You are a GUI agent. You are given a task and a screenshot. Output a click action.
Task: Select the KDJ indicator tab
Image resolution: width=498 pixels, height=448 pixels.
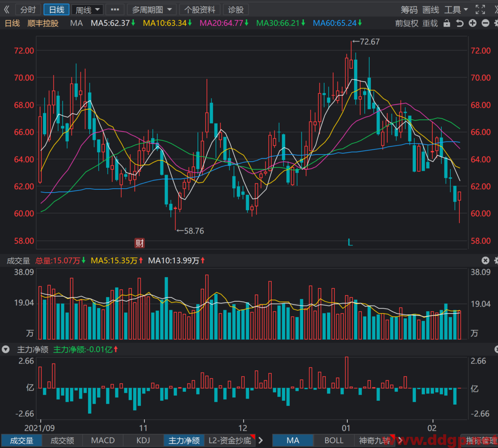click(x=143, y=440)
